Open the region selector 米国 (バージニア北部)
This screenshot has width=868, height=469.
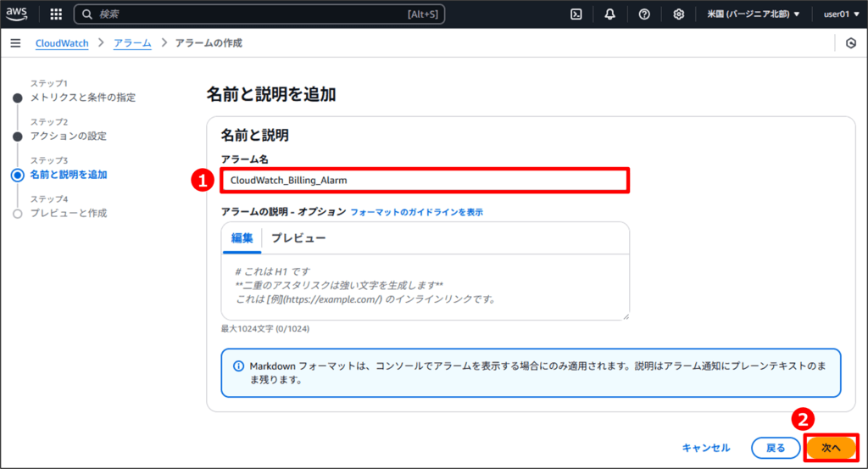click(x=753, y=14)
